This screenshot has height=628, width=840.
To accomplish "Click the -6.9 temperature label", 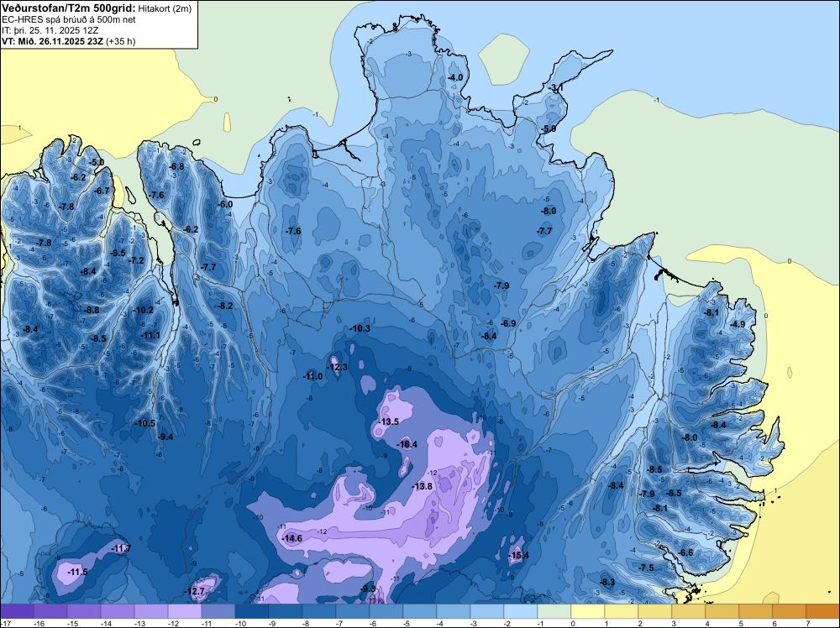I will [508, 323].
